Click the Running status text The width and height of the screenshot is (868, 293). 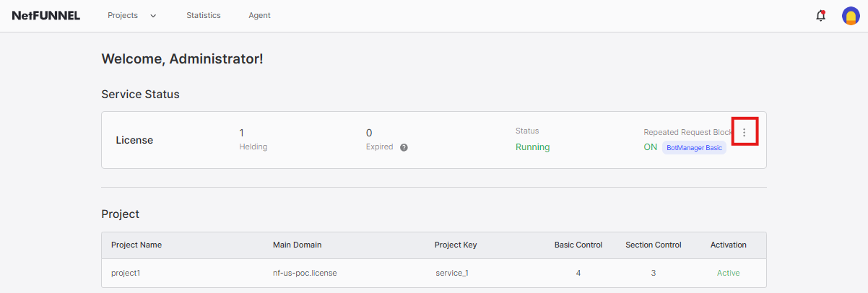(x=532, y=147)
